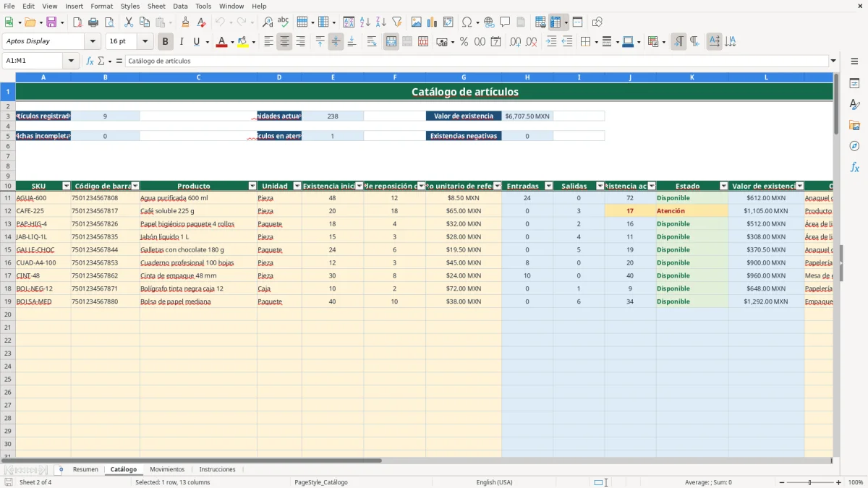Toggle Freeze Rows and Columns
The height and width of the screenshot is (488, 868).
(555, 22)
